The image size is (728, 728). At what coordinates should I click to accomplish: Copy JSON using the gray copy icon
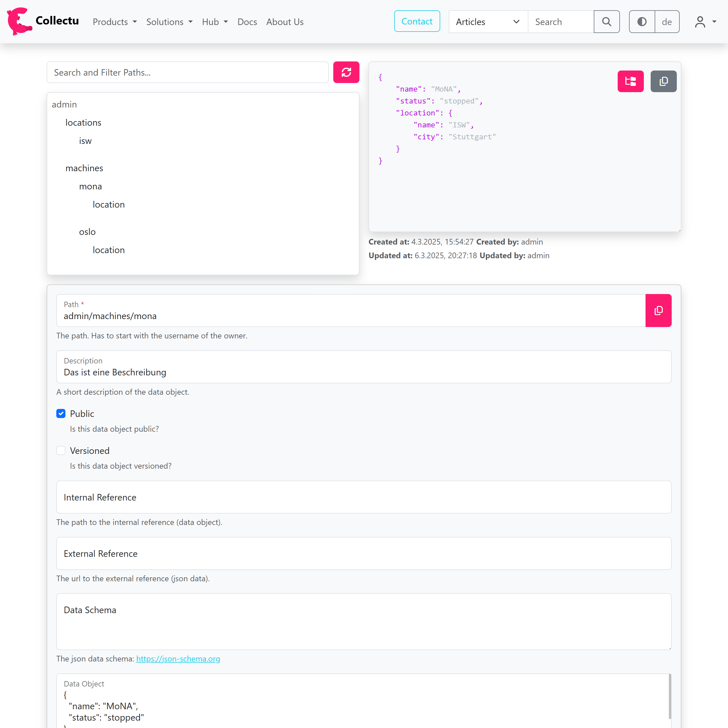click(x=663, y=81)
